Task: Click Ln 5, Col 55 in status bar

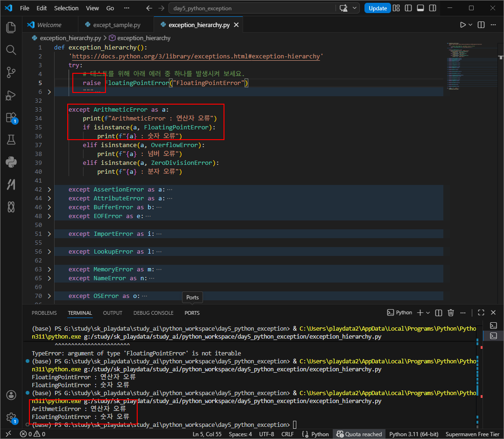Action: coord(207,434)
